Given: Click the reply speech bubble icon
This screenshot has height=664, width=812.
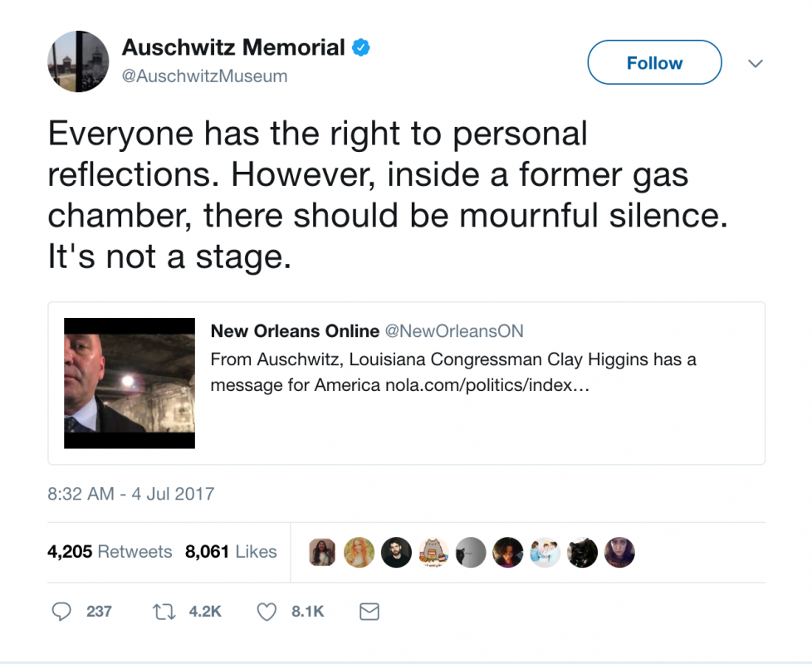Looking at the screenshot, I should pos(61,611).
